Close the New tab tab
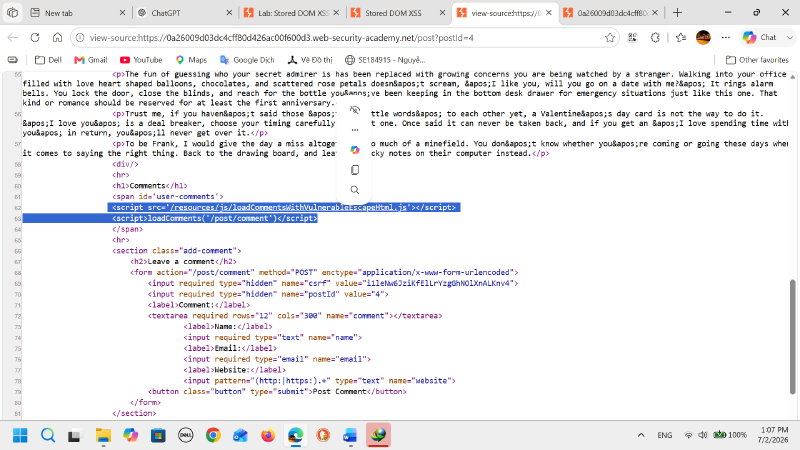The image size is (800, 450). 122,13
